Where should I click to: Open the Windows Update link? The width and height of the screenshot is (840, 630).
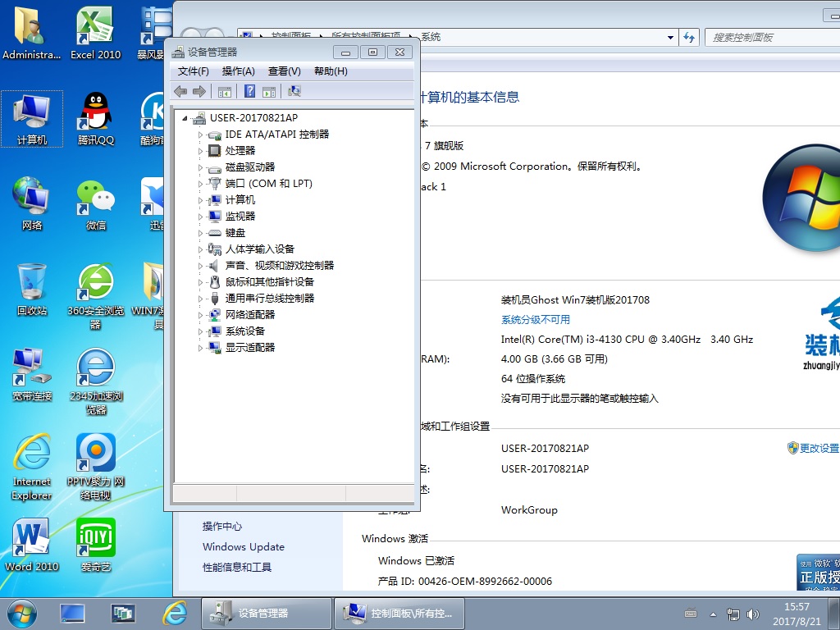244,547
